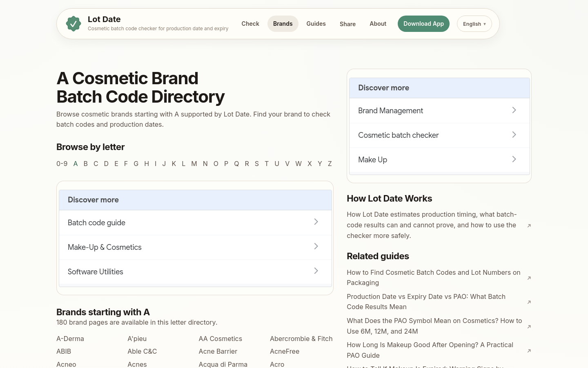Viewport: 588px width, 368px height.
Task: Open the Share menu item
Action: tap(347, 24)
